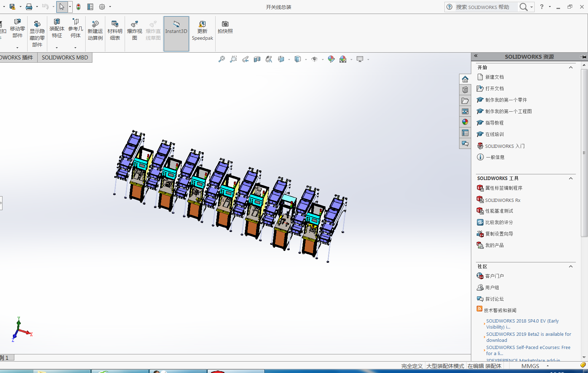Toggle the rebuild traffic light icon

point(78,7)
